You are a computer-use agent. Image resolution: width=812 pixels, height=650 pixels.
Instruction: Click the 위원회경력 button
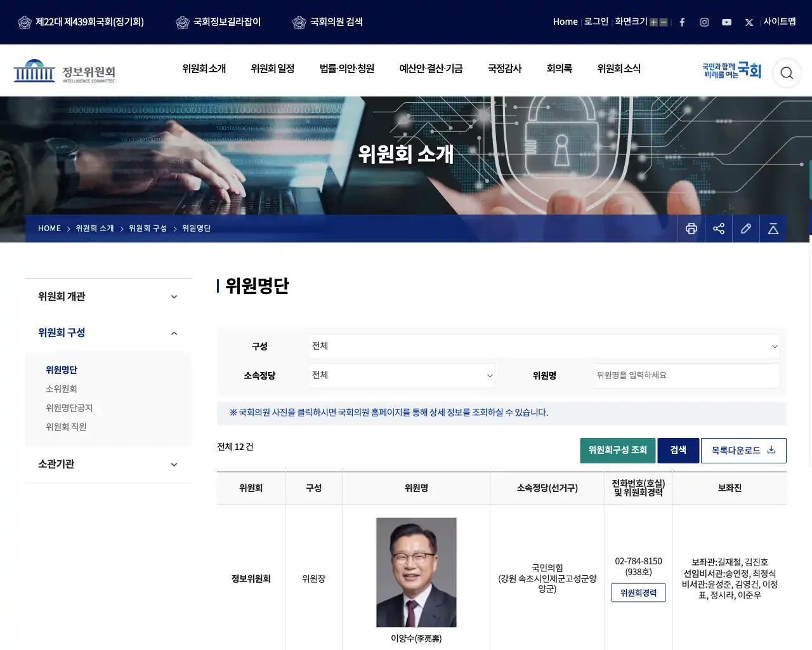[x=638, y=593]
